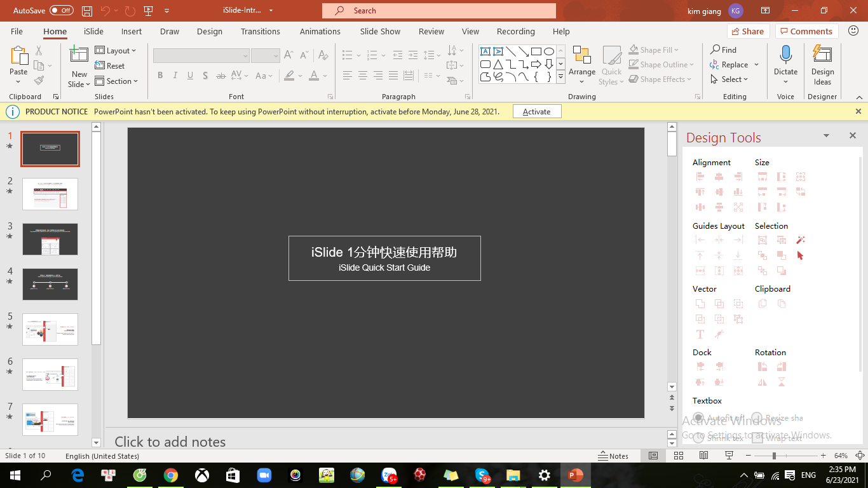The width and height of the screenshot is (868, 488).
Task: Open the Layout dropdown
Action: click(x=116, y=51)
